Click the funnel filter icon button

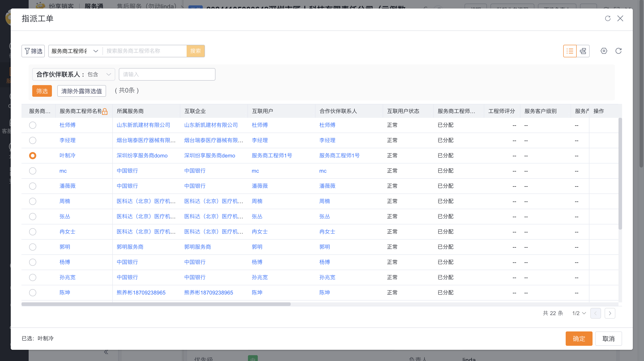[33, 51]
